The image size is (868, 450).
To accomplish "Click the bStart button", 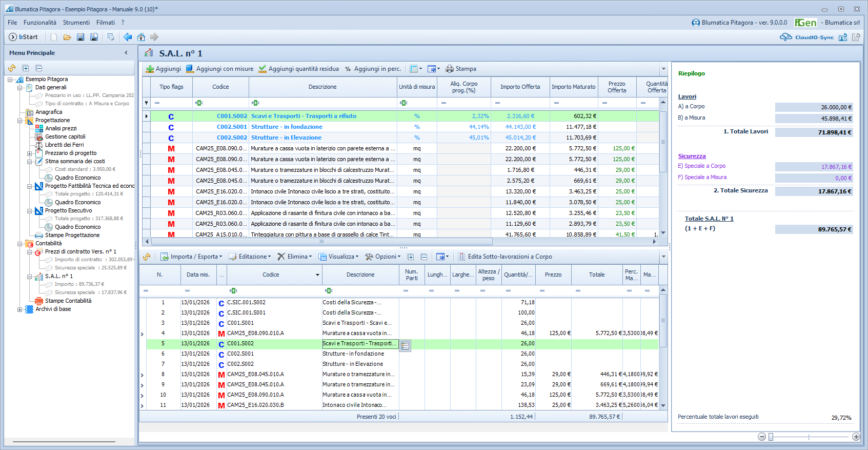I will click(24, 37).
